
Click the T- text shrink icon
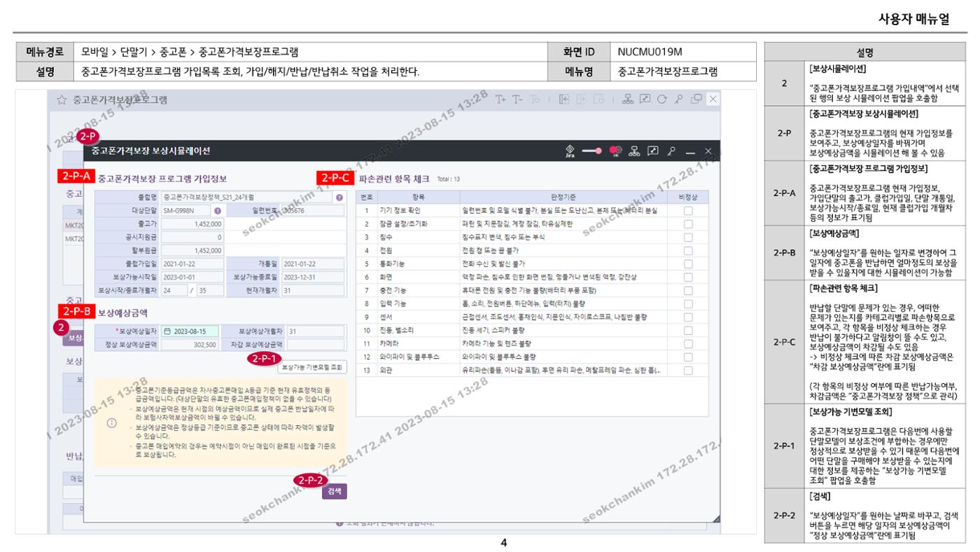point(519,99)
